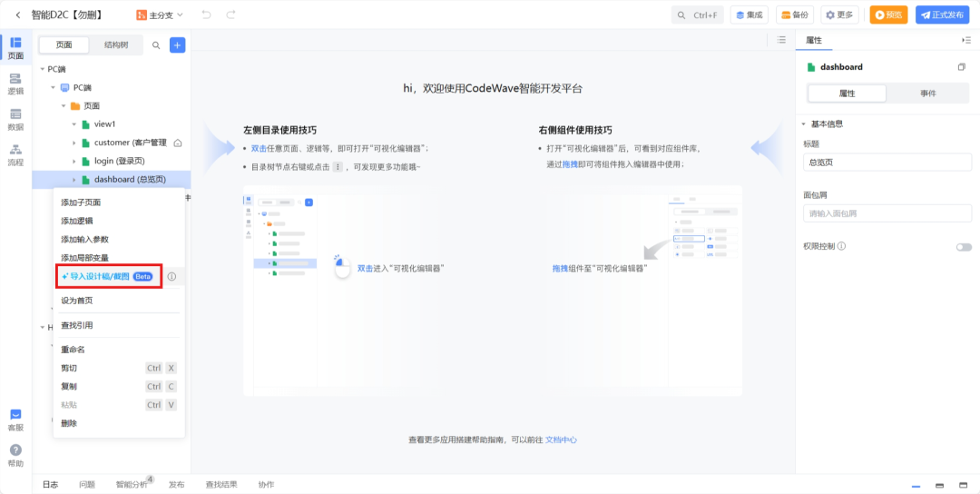Collapse the view1 page node

[x=74, y=124]
